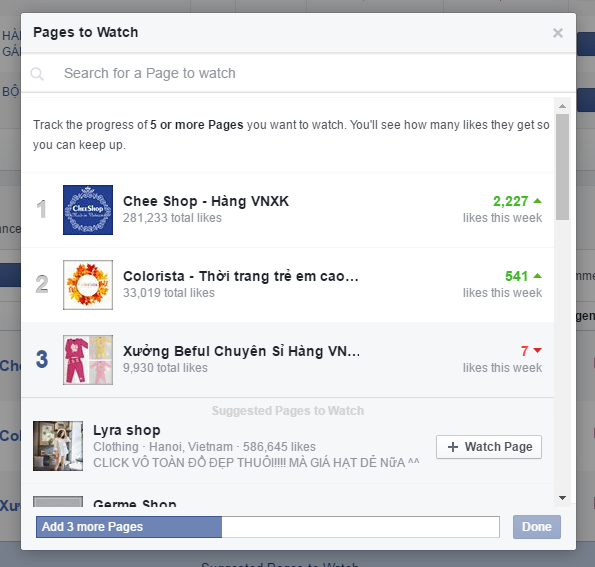Viewport: 595px width, 567px height.
Task: Click the rank number 3
Action: (42, 359)
